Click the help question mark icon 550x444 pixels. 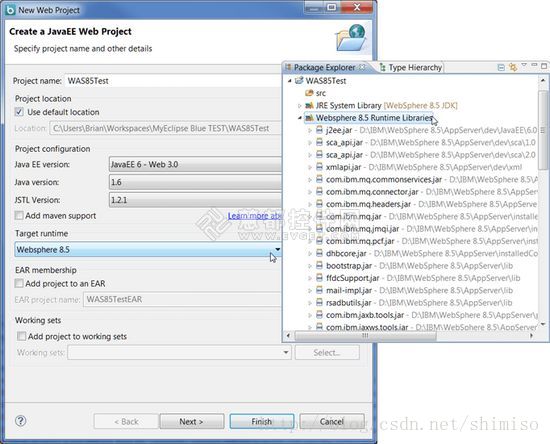21,421
